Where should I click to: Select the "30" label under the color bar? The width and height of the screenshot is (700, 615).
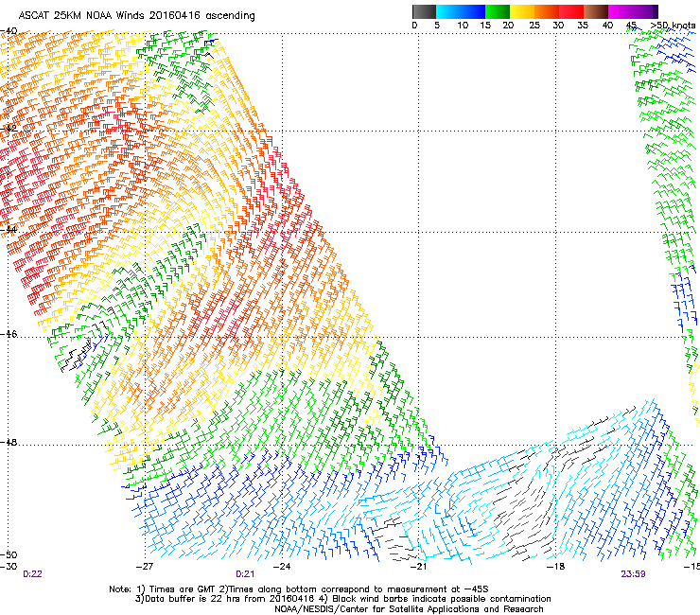click(x=558, y=26)
